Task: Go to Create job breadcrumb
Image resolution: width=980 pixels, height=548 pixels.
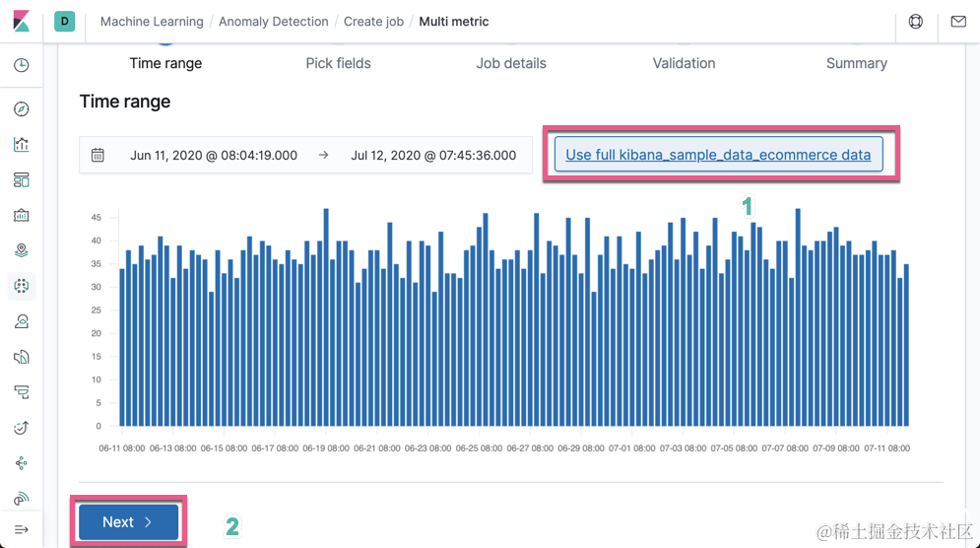Action: tap(373, 22)
